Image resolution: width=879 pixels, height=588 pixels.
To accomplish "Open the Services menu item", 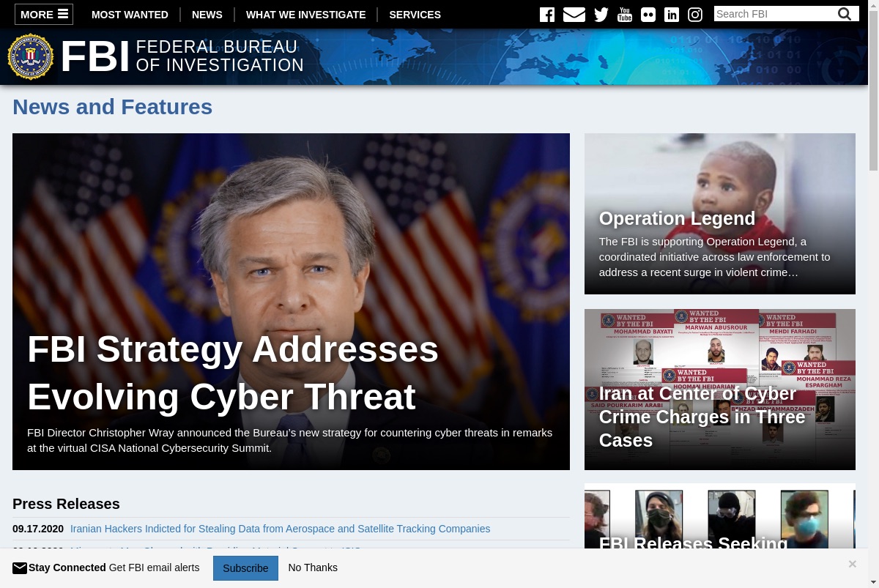I will tap(415, 15).
